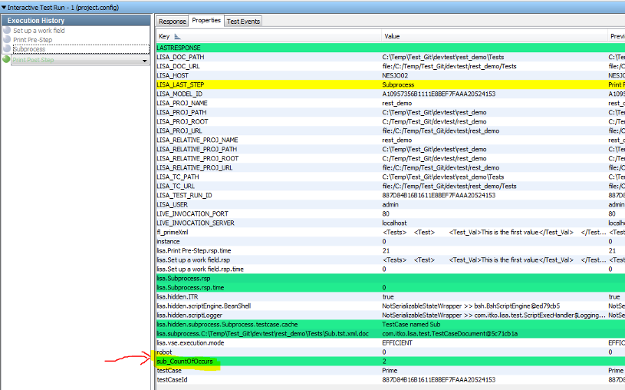
Task: Select lisa.Set up a work field.rsp key
Action: click(x=193, y=260)
